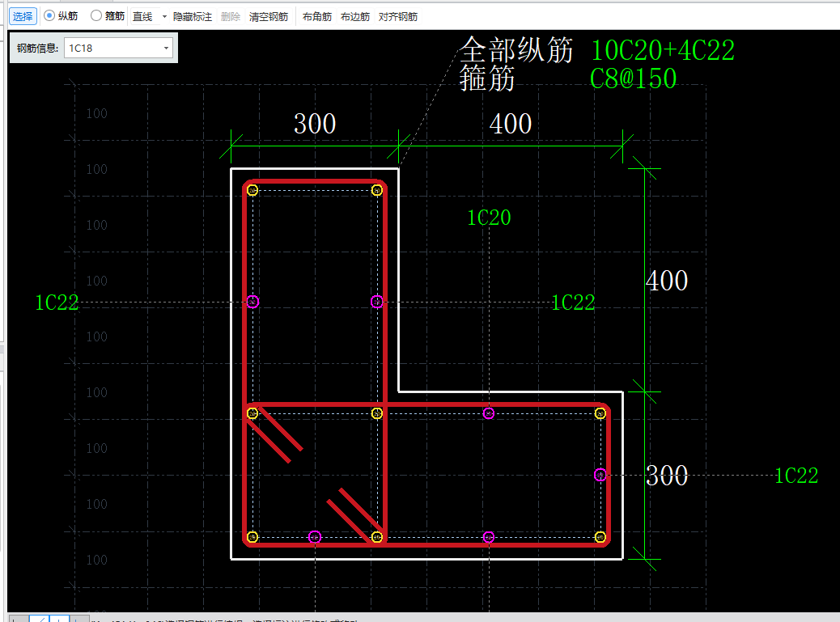Open the 直线 draw mode dropdown
Screen dimensions: 840x622
click(164, 17)
